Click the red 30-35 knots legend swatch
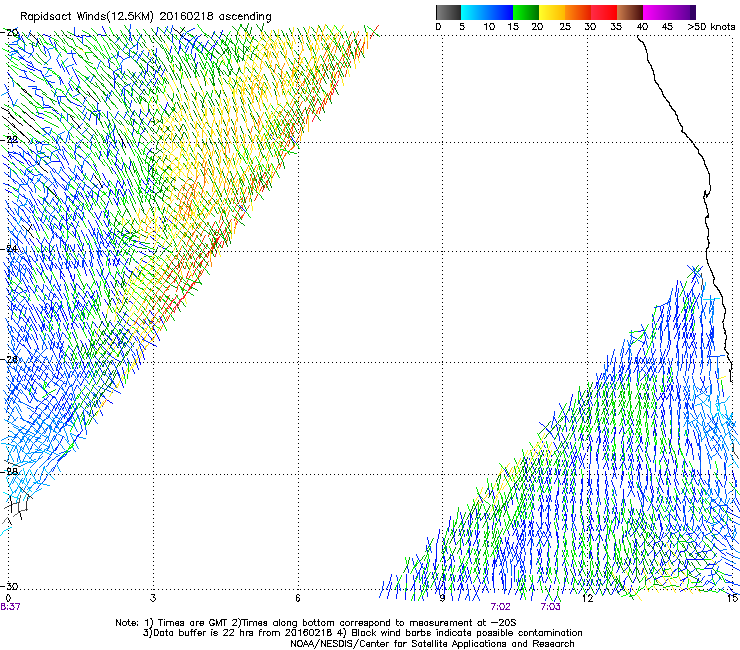The image size is (740, 650). pyautogui.click(x=604, y=12)
